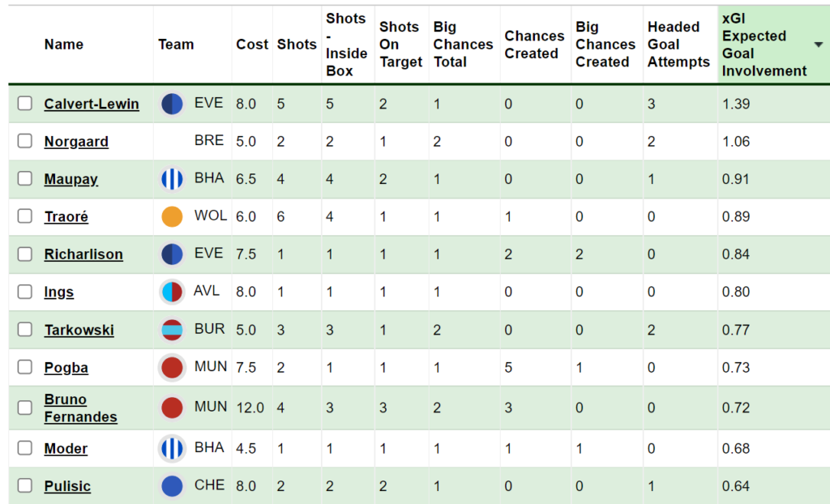This screenshot has width=830, height=504.
Task: Check the box next to Bruno Fernandes
Action: [x=26, y=408]
